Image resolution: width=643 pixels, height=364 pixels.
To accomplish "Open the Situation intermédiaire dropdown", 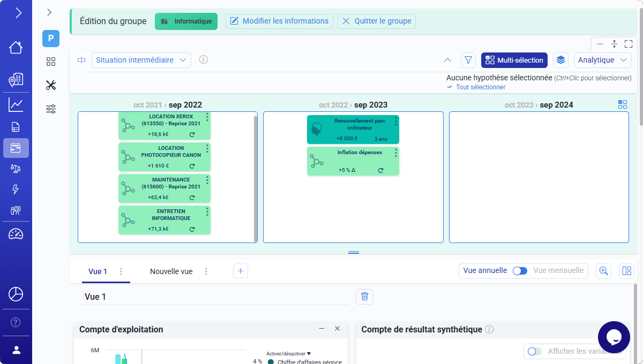I will tap(141, 60).
